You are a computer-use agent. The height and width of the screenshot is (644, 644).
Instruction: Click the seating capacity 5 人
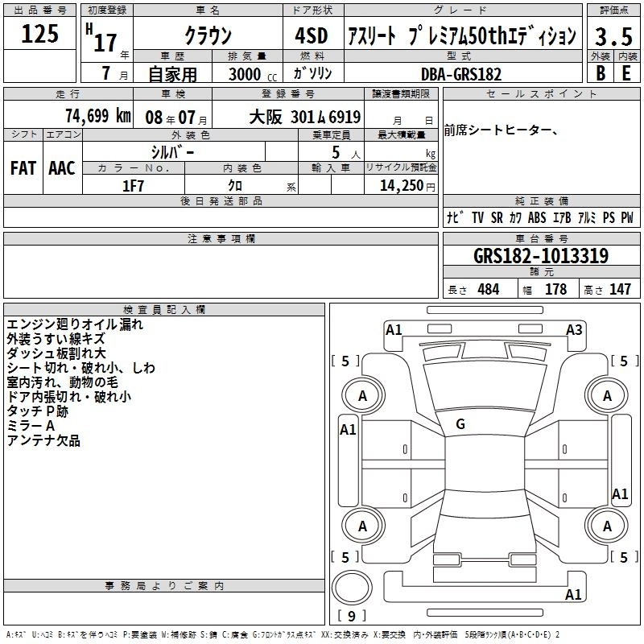[346, 153]
